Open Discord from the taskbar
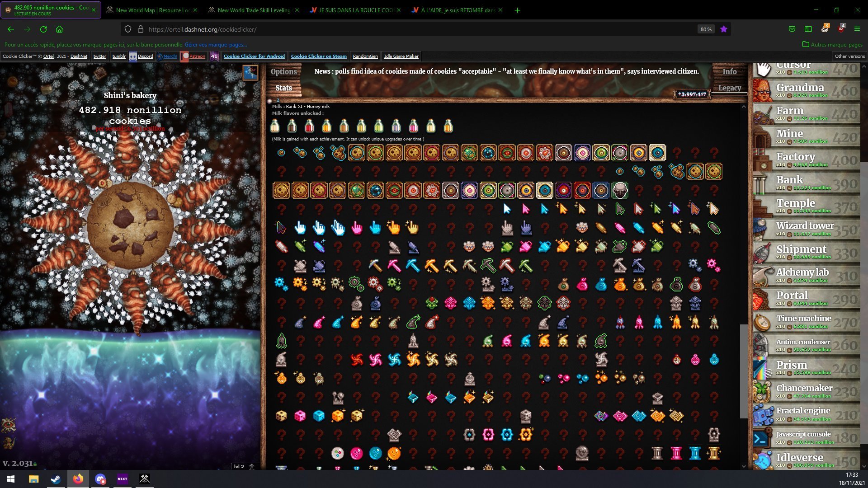This screenshot has width=868, height=488. click(x=100, y=479)
